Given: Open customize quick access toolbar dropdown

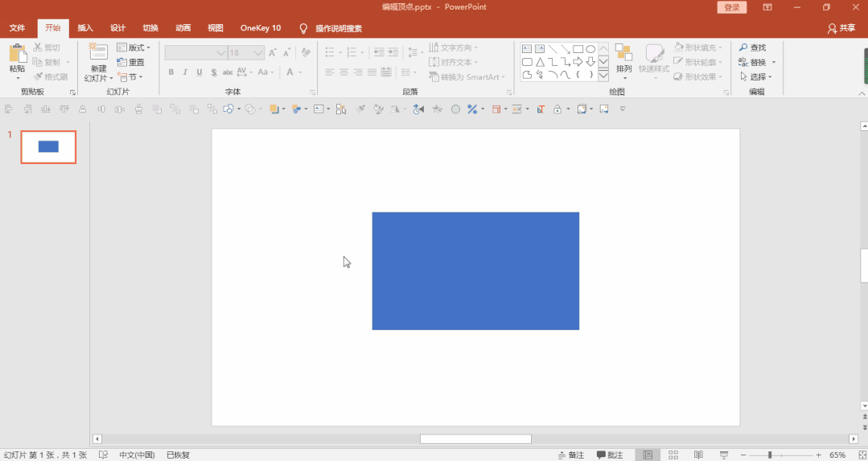Looking at the screenshot, I should point(623,109).
